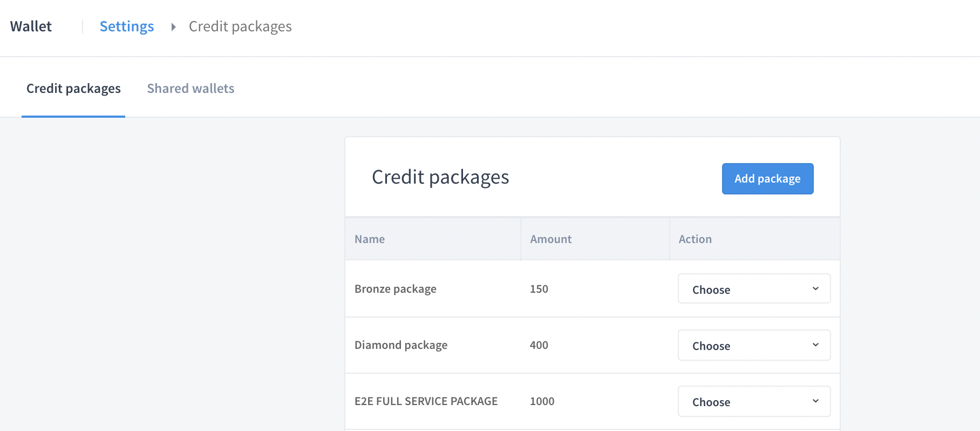Select the Diamond package name cell
The height and width of the screenshot is (431, 980).
point(401,345)
